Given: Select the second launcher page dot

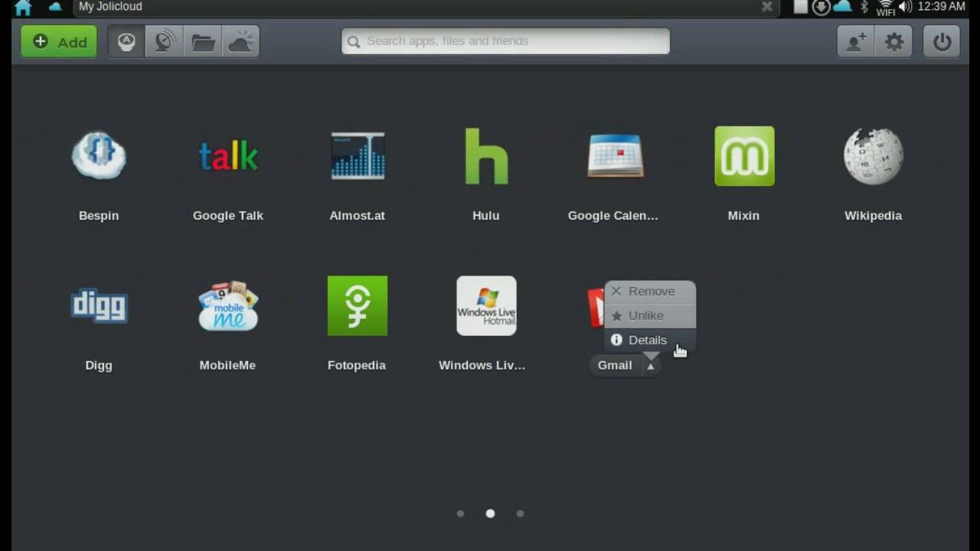Looking at the screenshot, I should click(490, 514).
